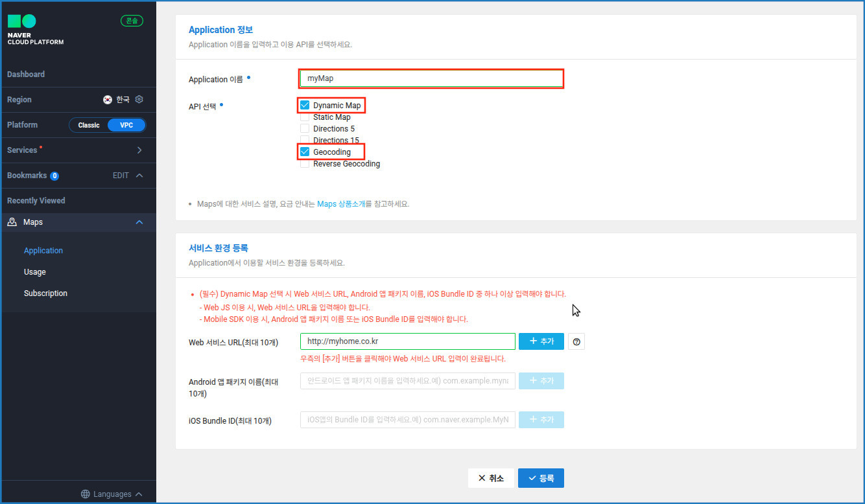Click the Naver Cloud Platform logo
This screenshot has width=865, height=504.
pyautogui.click(x=35, y=30)
